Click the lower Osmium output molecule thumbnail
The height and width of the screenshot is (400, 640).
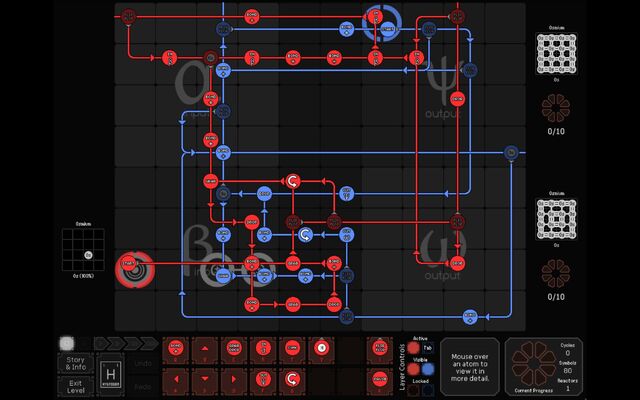pyautogui.click(x=556, y=219)
